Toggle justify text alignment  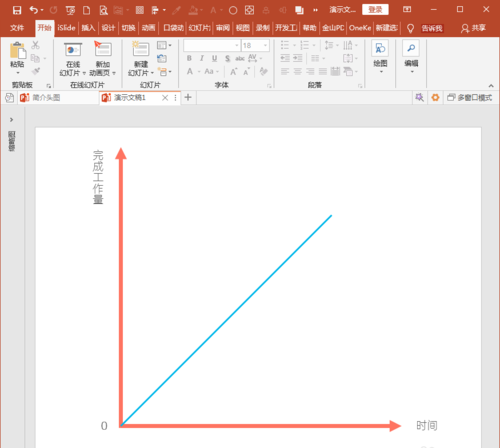(x=323, y=71)
